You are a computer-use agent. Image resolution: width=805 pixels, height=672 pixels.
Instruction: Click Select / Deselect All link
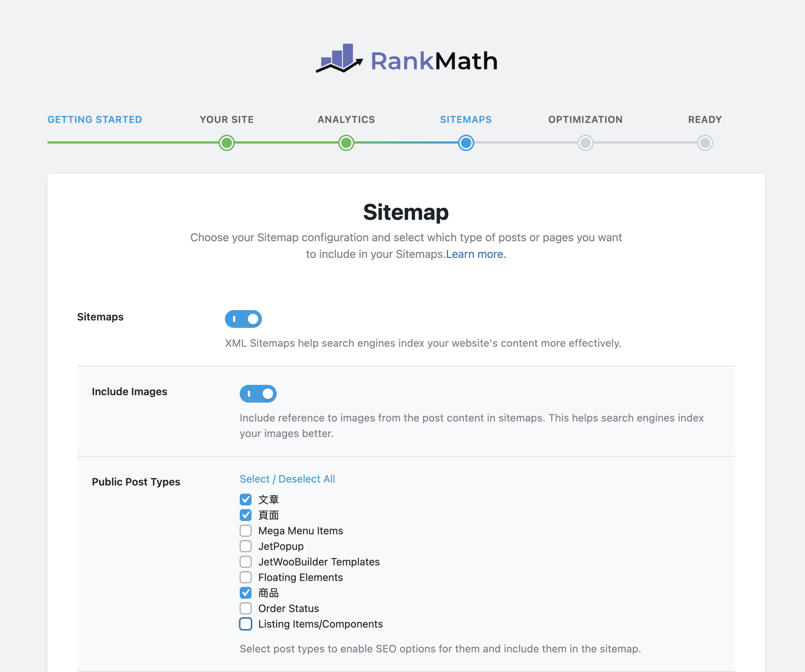pyautogui.click(x=287, y=479)
